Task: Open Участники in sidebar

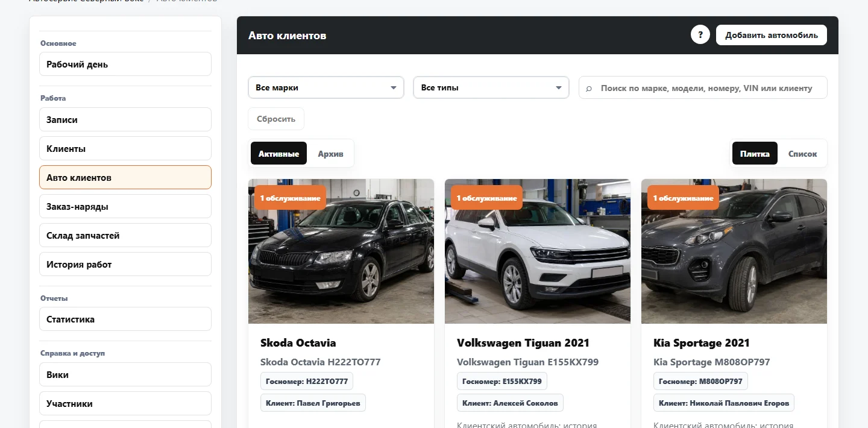Action: [x=125, y=403]
